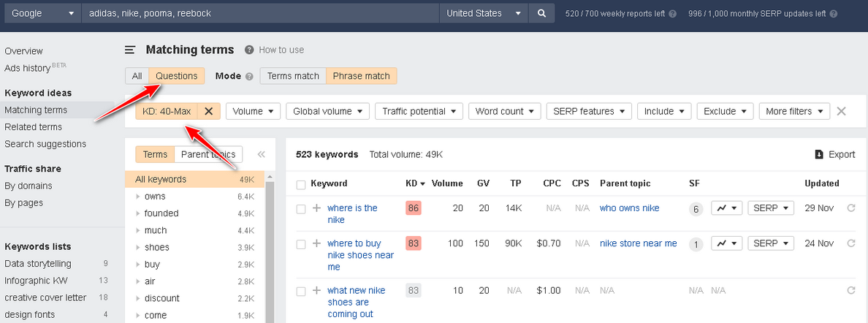The width and height of the screenshot is (868, 323).
Task: Open the Global volume filter dropdown
Action: [328, 111]
